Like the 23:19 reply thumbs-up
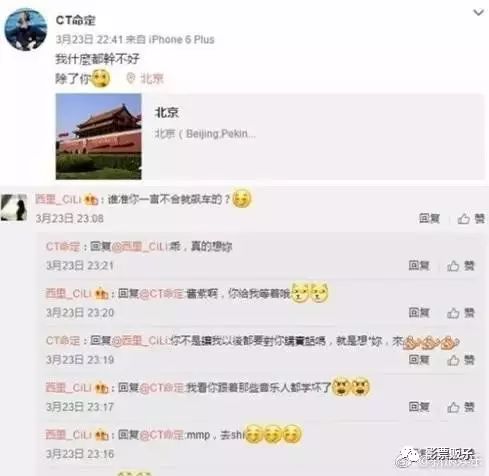The image size is (489, 476). tap(461, 360)
